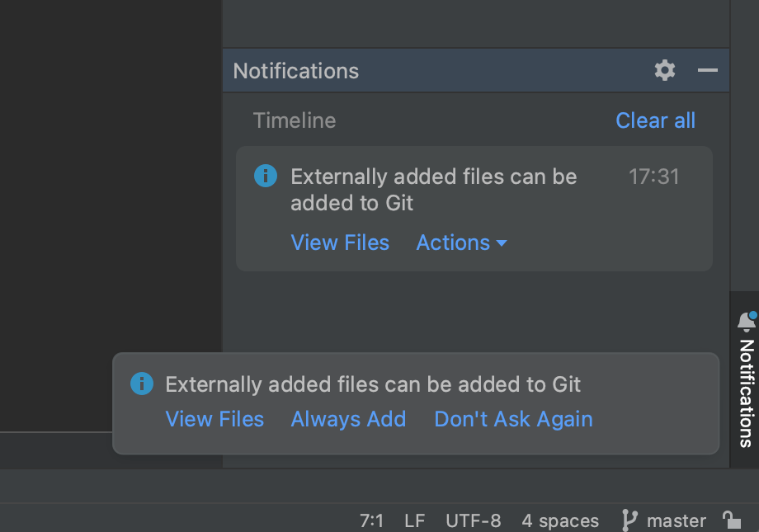Open View Files in timeline notification
The height and width of the screenshot is (532, 759).
tap(340, 242)
